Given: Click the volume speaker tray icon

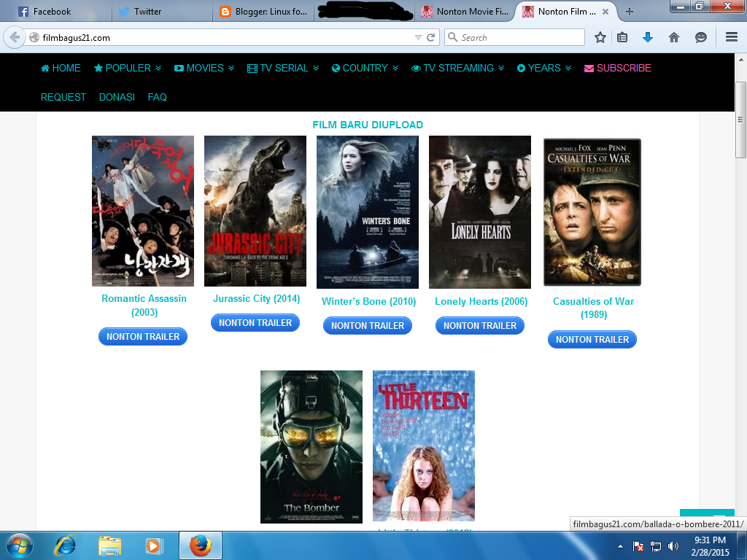Looking at the screenshot, I should coord(673,546).
